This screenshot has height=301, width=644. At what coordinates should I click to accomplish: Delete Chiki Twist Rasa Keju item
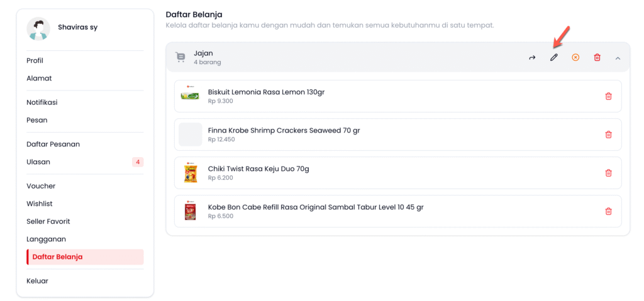click(x=608, y=173)
